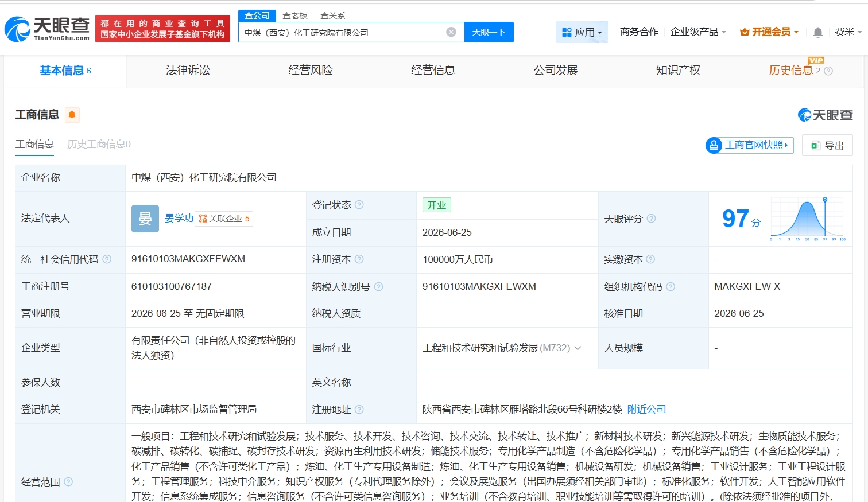Click the 开业 registration status tag

[x=436, y=205]
